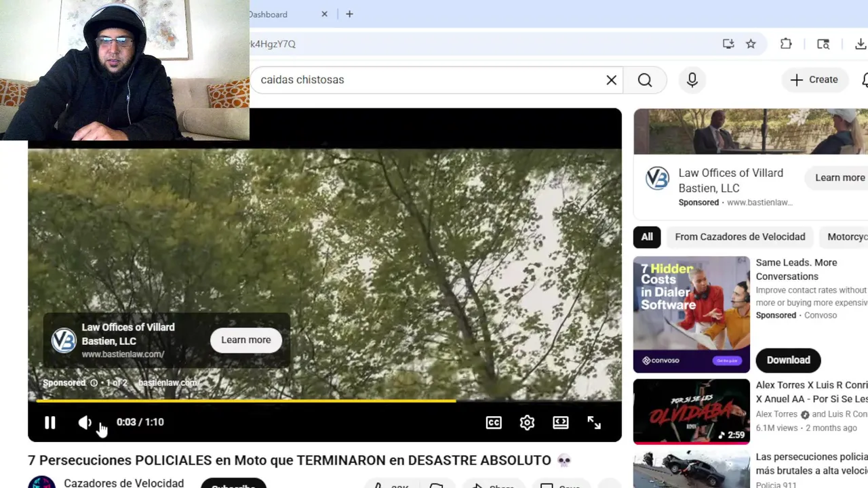Open 'Same Leads. More Conversations' ad title
868x488 pixels.
796,269
